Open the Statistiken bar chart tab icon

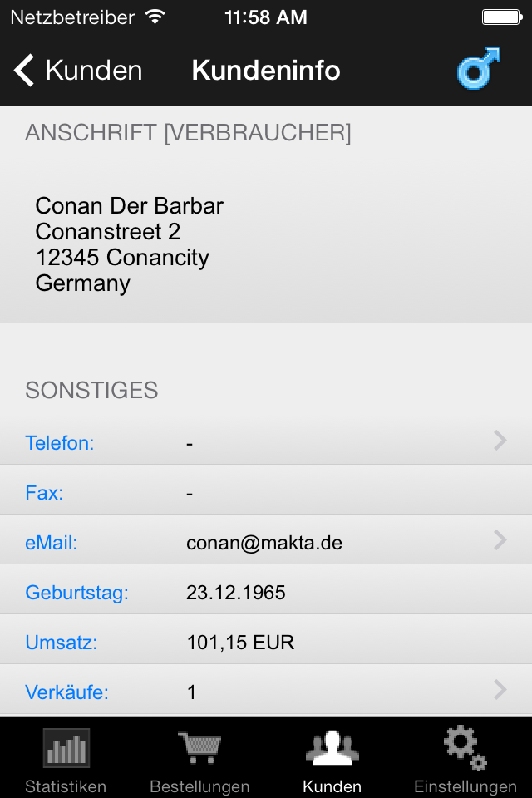(66, 748)
